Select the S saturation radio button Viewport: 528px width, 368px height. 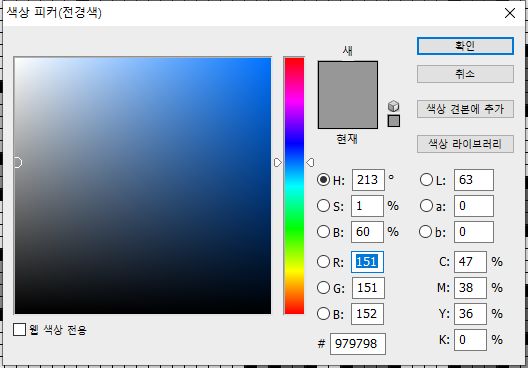[323, 205]
